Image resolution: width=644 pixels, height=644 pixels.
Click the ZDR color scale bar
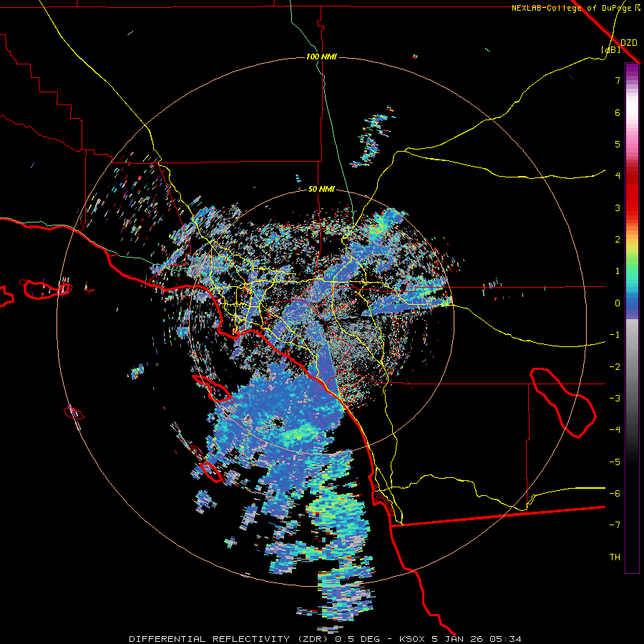(632, 318)
